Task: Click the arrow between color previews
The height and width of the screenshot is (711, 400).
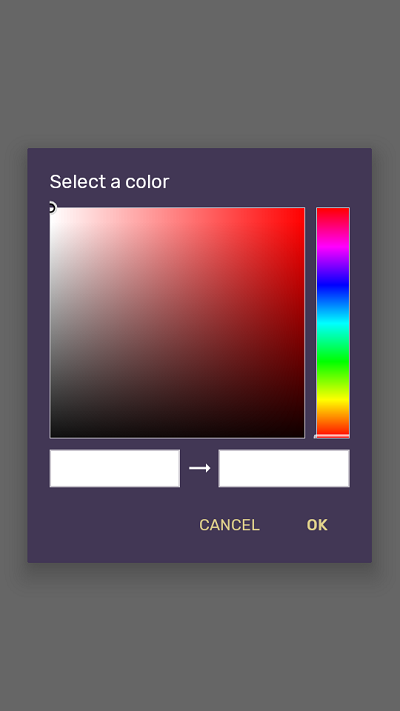Action: pyautogui.click(x=200, y=468)
